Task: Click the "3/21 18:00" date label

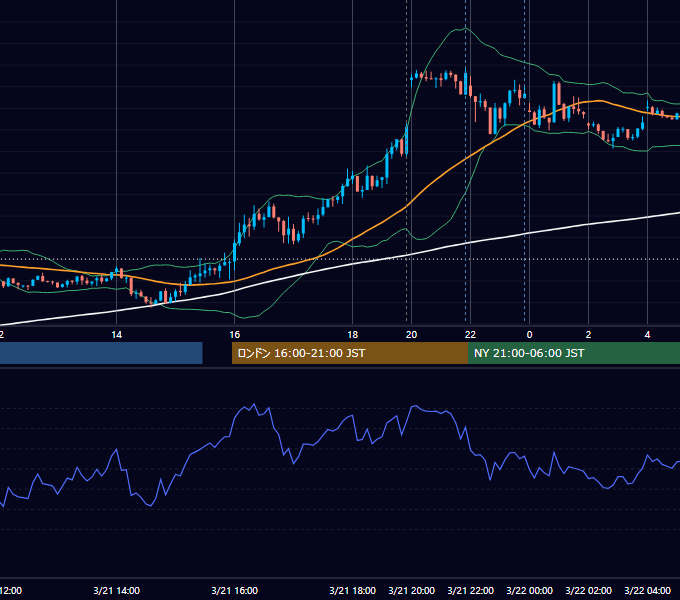Action: (353, 590)
